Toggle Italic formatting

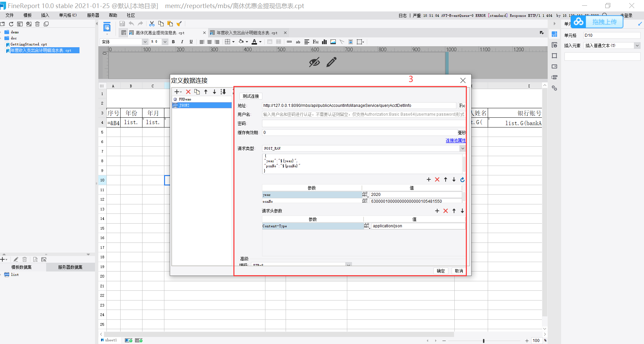[182, 42]
